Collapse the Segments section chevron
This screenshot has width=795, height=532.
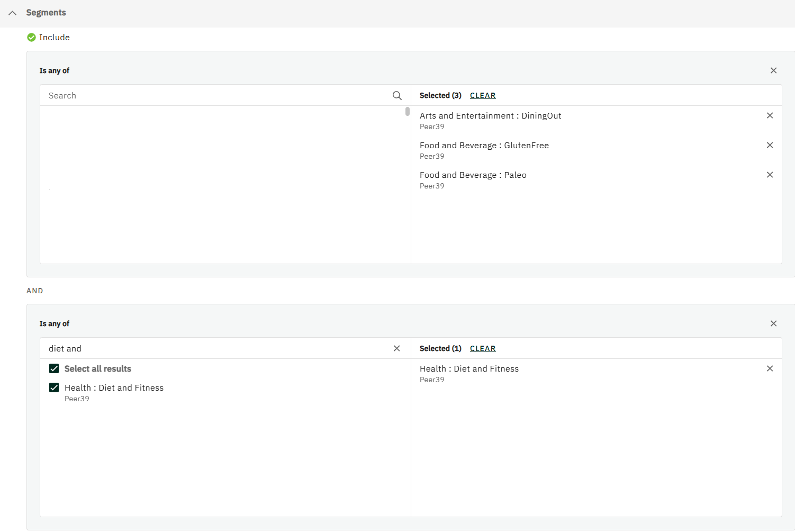pos(13,13)
